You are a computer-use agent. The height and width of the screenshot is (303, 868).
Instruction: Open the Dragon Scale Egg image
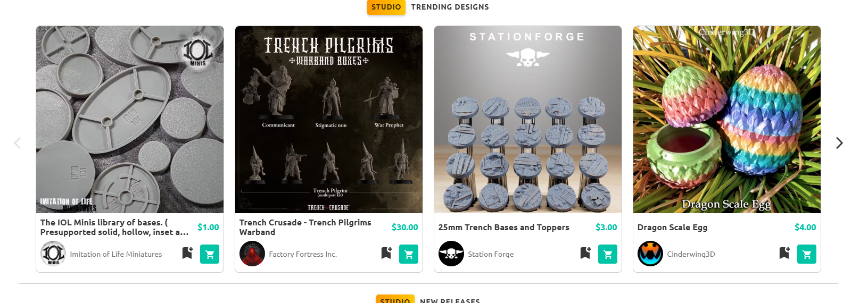pos(727,120)
